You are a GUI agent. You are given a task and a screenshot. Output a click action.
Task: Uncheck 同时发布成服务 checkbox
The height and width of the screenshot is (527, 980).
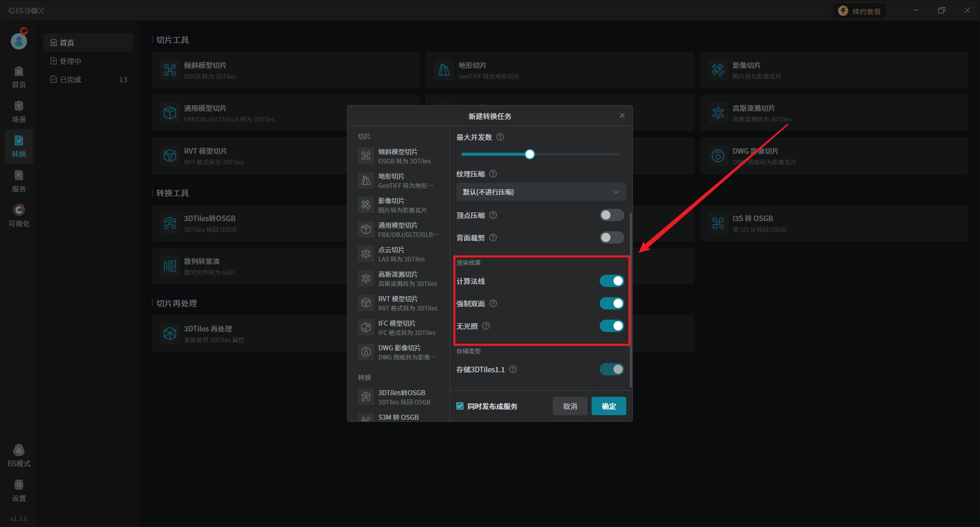click(x=460, y=406)
